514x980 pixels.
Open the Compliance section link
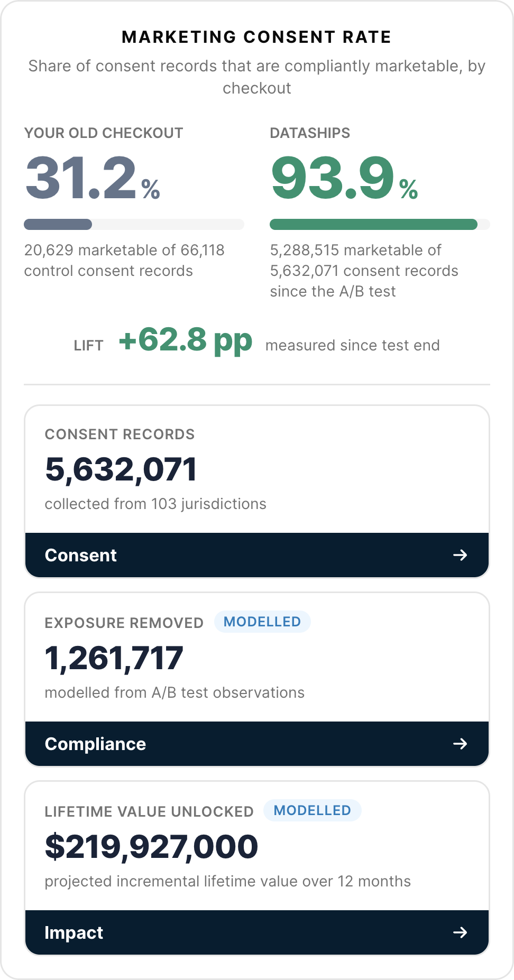tap(257, 744)
